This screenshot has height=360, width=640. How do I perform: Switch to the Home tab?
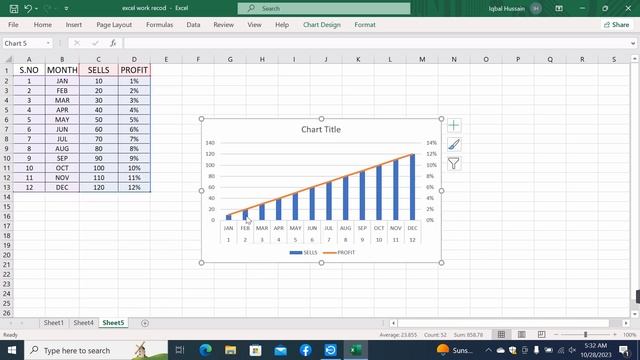coord(42,25)
